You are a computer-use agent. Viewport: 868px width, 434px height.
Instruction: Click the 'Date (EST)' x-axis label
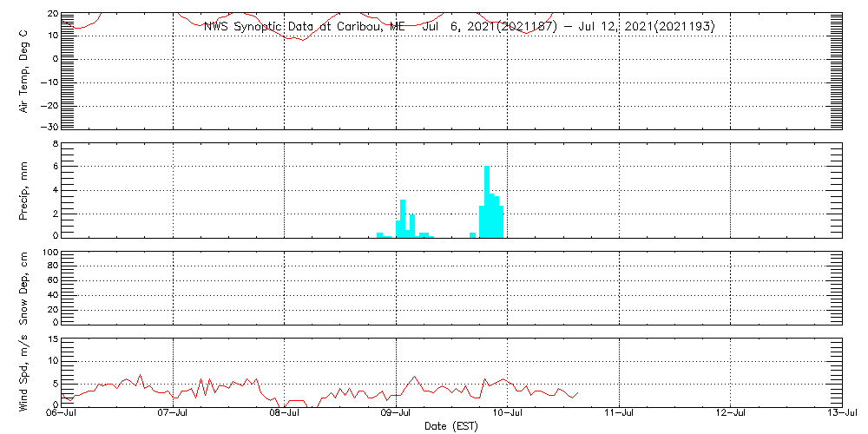pyautogui.click(x=452, y=426)
